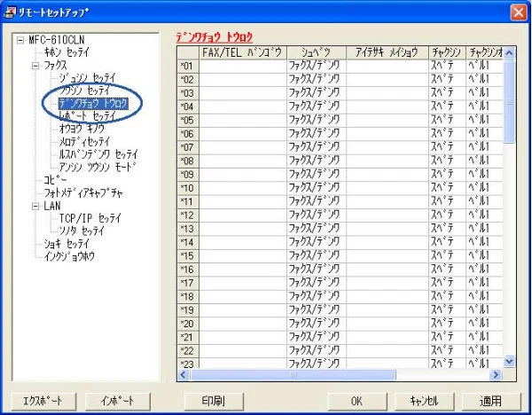Viewport: 532px width, 415px height.
Task: Select the LAN tree node
Action: 52,206
